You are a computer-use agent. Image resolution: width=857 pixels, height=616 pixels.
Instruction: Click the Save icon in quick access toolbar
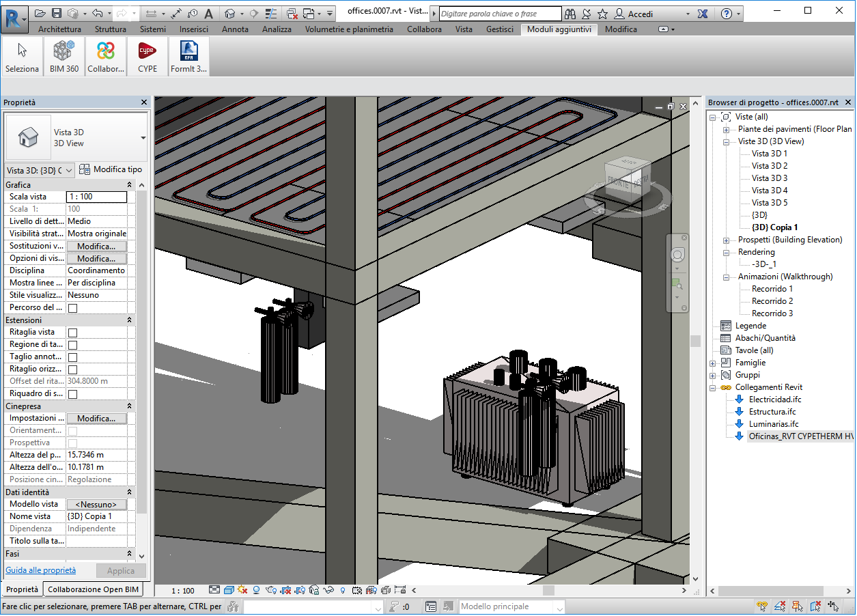pos(57,14)
